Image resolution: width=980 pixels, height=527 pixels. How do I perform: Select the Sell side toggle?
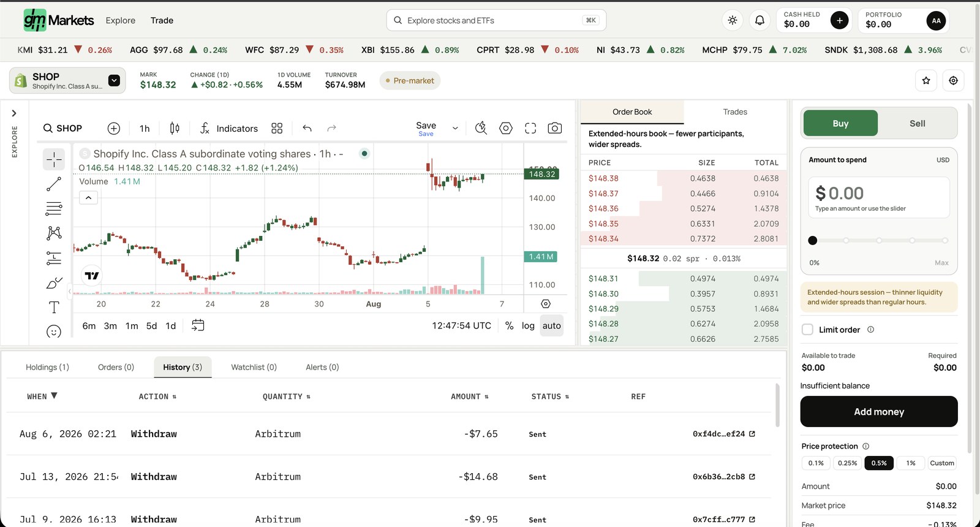[918, 123]
